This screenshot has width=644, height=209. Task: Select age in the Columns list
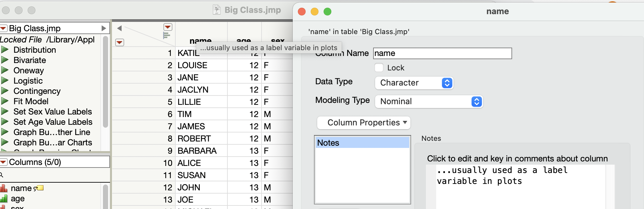(18, 198)
